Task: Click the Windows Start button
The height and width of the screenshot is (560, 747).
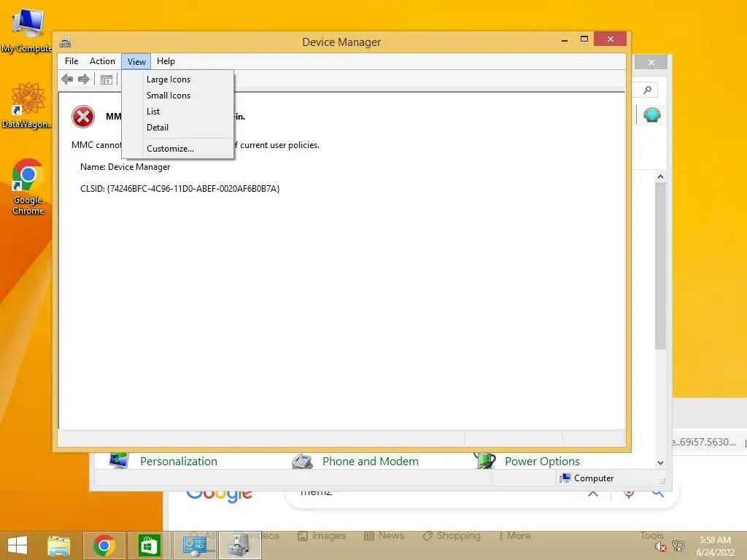Action: click(x=18, y=545)
